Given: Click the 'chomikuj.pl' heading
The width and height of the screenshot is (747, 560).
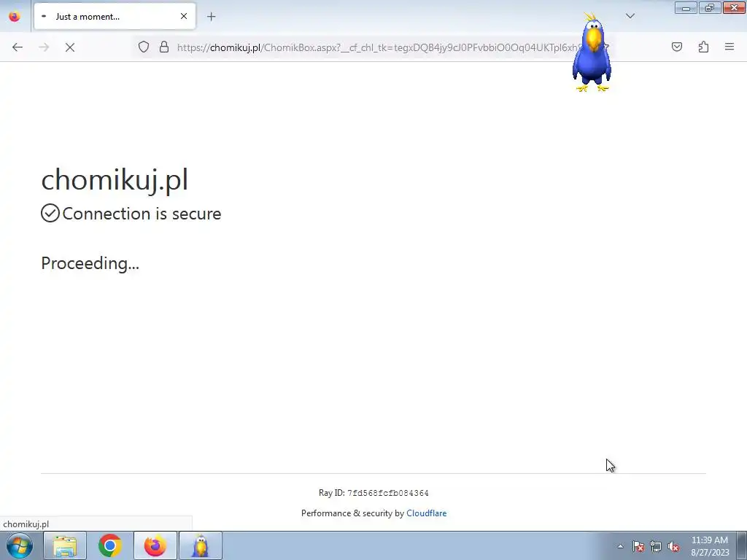Looking at the screenshot, I should (x=115, y=179).
